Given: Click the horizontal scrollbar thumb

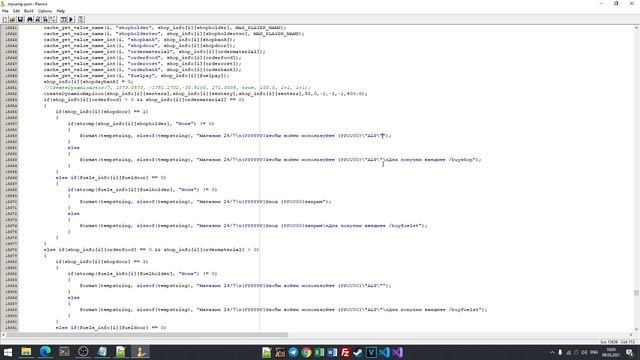Looking at the screenshot, I should (147, 335).
